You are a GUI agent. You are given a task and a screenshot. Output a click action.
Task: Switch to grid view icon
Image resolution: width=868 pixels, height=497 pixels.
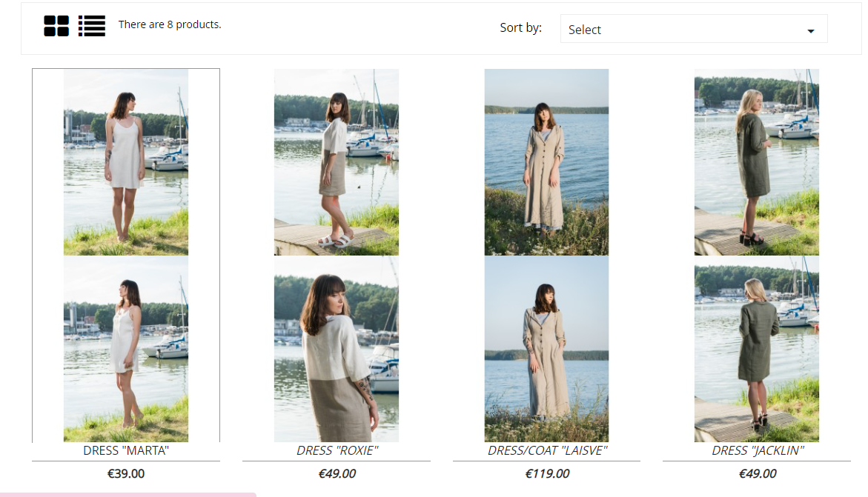click(x=56, y=25)
